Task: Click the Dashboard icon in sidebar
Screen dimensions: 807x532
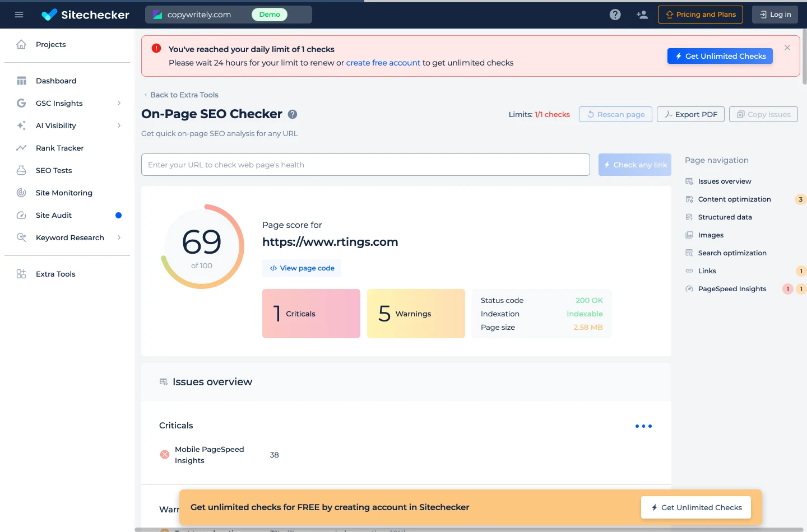Action: (x=21, y=81)
